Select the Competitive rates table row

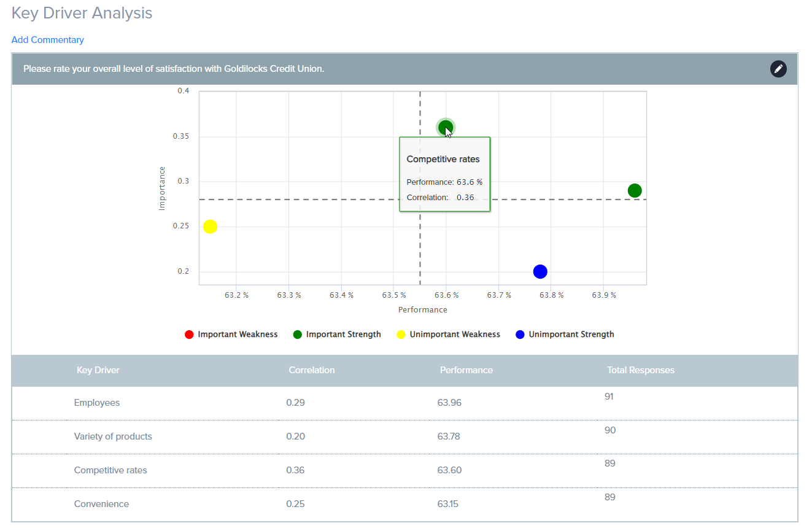click(110, 470)
